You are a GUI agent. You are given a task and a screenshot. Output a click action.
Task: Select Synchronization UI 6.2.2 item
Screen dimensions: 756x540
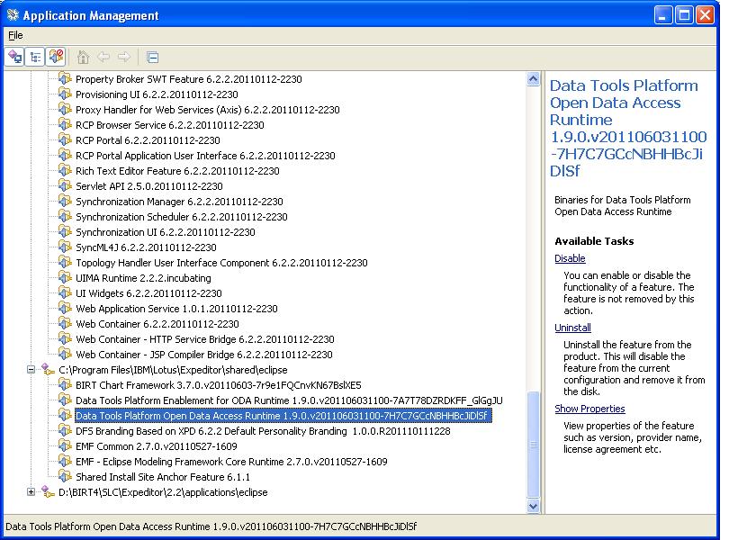[x=166, y=232]
